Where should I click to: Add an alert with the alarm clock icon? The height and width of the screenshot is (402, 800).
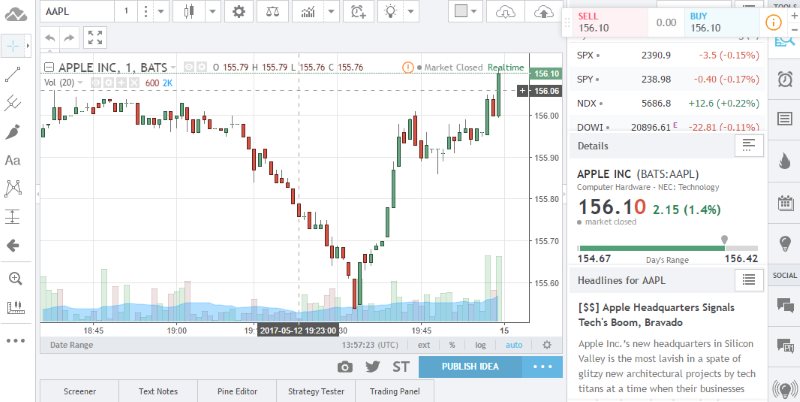[x=359, y=11]
